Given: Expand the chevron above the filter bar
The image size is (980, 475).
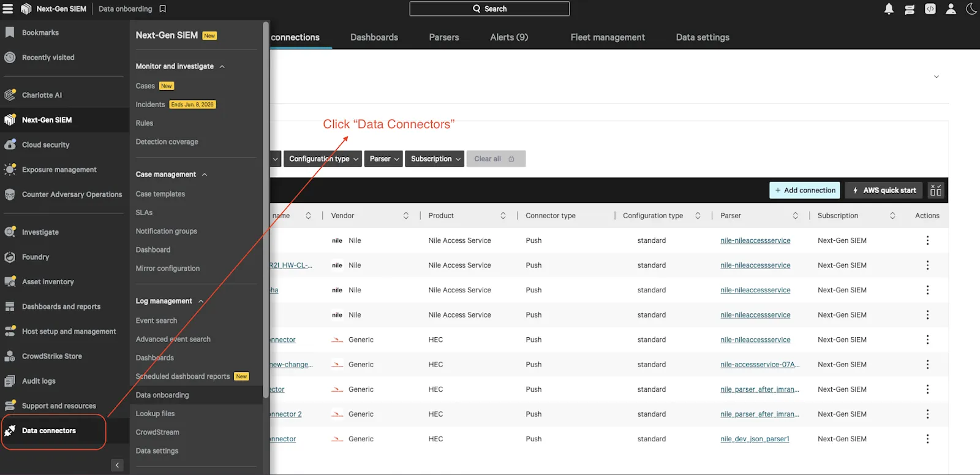Looking at the screenshot, I should point(936,77).
